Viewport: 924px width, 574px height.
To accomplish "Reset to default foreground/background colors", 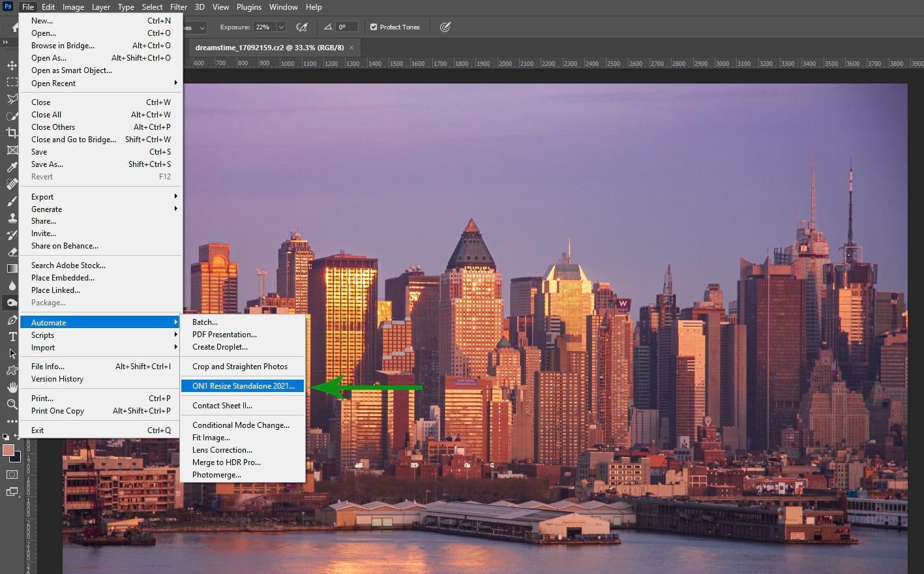I will (x=5, y=438).
